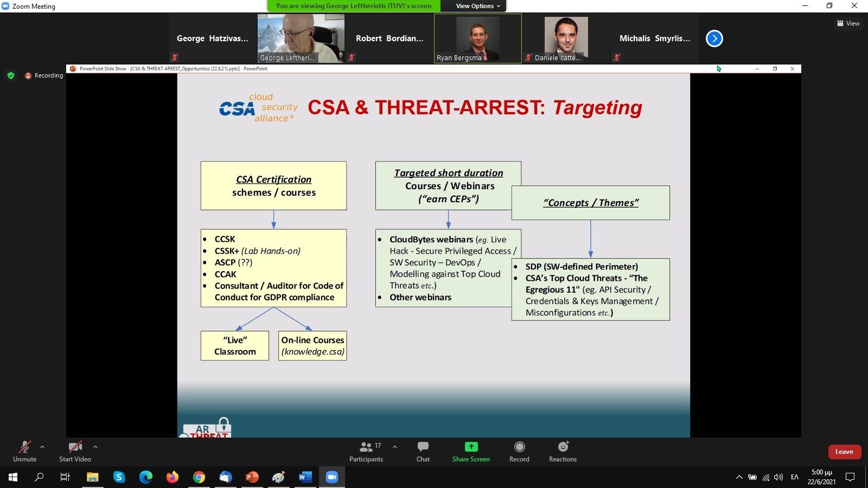Open PowerPoint from taskbar
The height and width of the screenshot is (488, 868).
[x=252, y=477]
